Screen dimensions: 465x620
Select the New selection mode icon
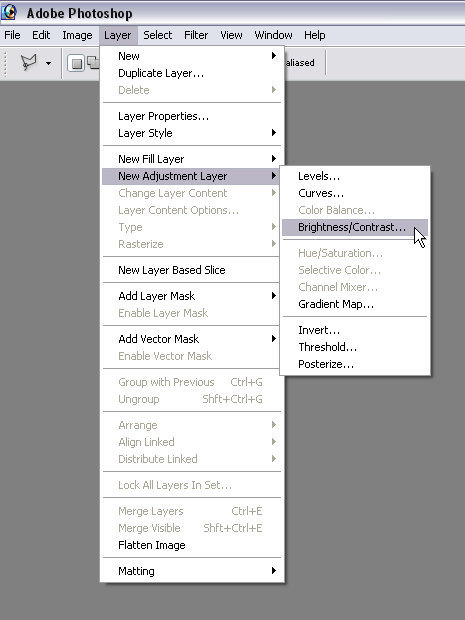click(x=76, y=63)
